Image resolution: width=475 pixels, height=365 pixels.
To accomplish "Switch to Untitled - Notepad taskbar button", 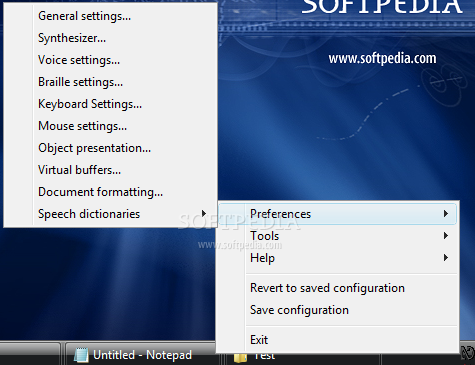I will point(140,354).
